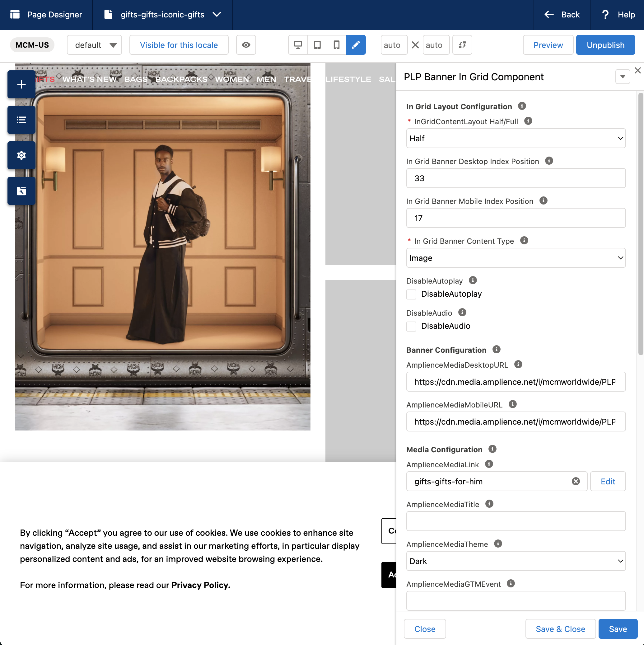Click the Save & Close button
This screenshot has height=645, width=644.
tap(560, 629)
